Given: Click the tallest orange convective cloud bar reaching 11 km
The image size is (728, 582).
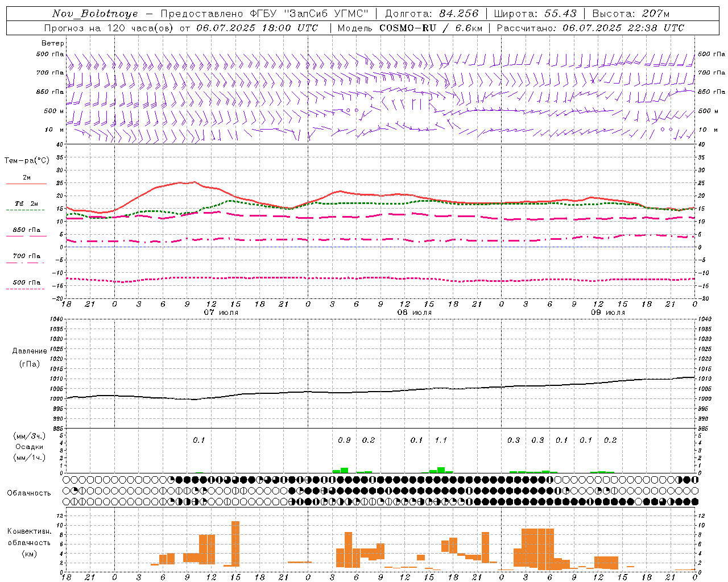Looking at the screenshot, I should (235, 543).
